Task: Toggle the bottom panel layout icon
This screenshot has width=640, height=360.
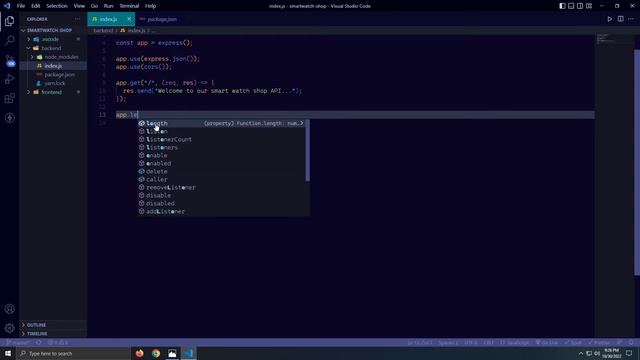Action: click(x=571, y=6)
